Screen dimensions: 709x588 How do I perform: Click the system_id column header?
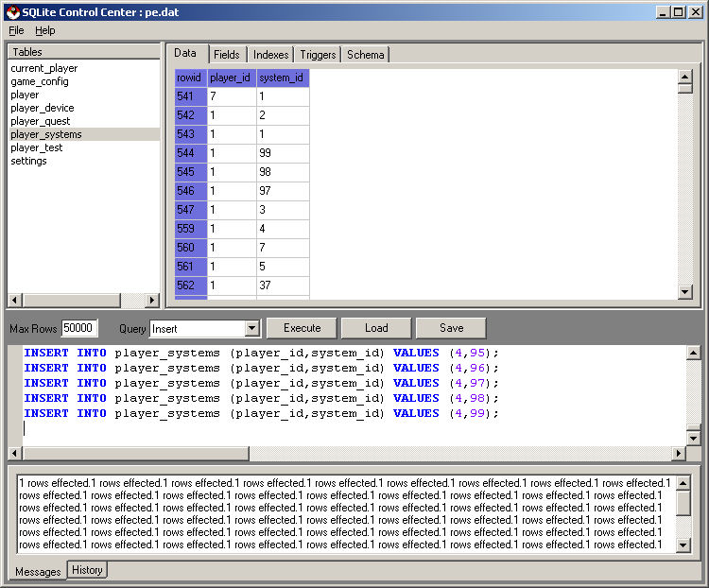click(x=282, y=78)
